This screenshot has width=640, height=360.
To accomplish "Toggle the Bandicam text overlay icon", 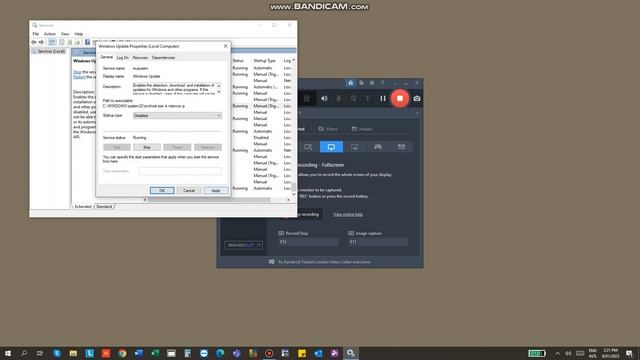I will (x=368, y=98).
